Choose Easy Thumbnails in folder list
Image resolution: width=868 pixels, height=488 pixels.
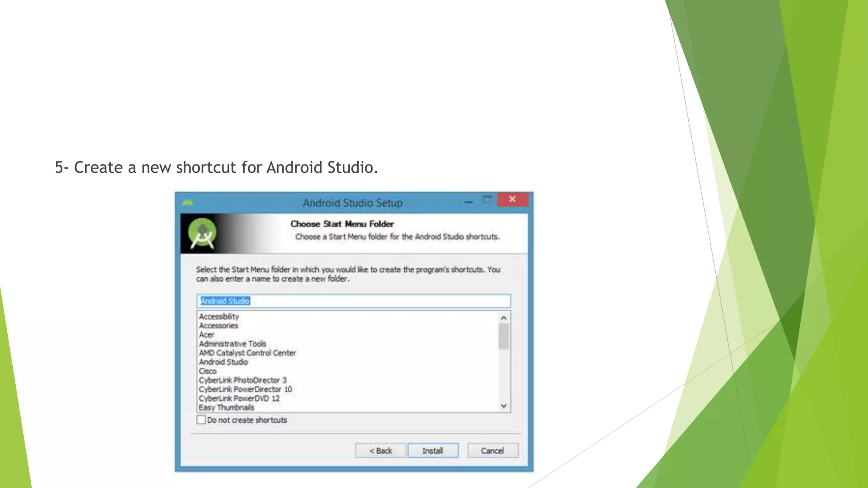point(227,408)
